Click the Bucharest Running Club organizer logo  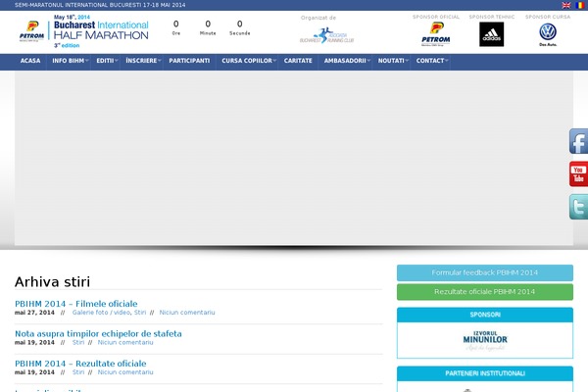pos(326,35)
